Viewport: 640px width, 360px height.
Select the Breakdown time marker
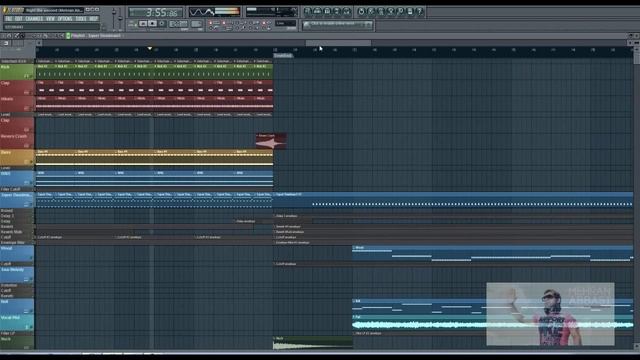coord(283,56)
